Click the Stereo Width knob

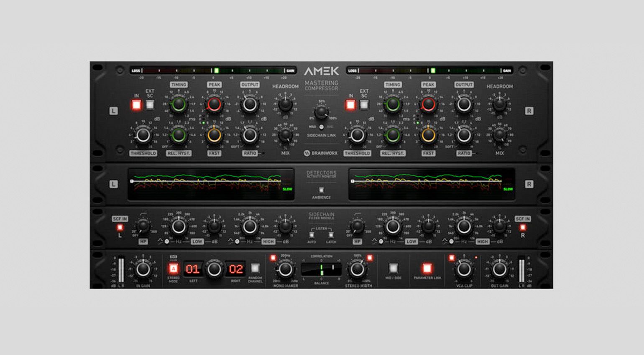(357, 269)
